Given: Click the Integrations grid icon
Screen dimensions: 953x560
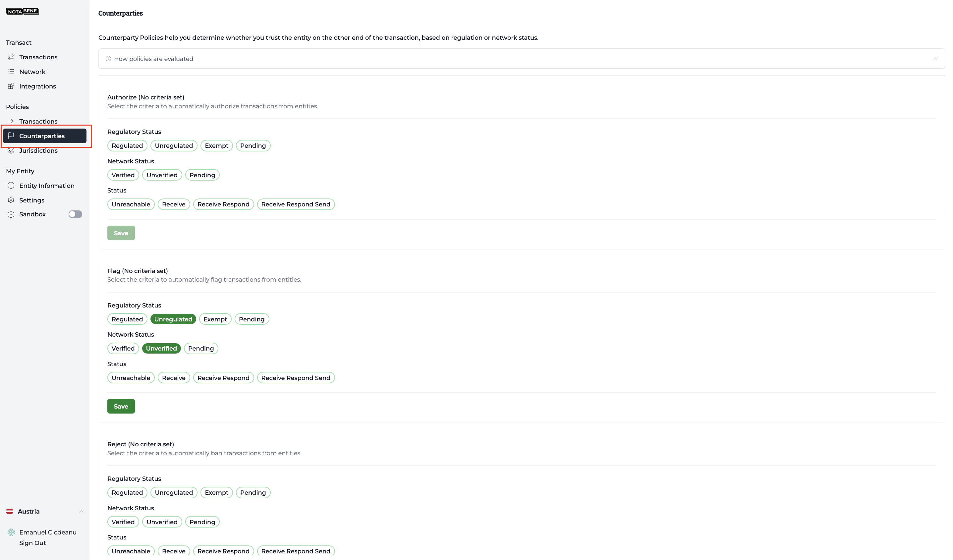Looking at the screenshot, I should coord(11,86).
